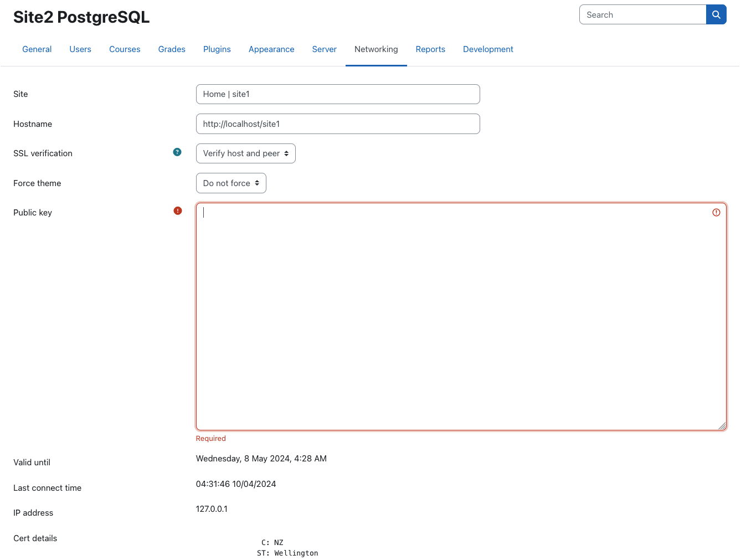Click the Site2 PostgreSQL heading
This screenshot has width=746, height=560.
pyautogui.click(x=81, y=17)
